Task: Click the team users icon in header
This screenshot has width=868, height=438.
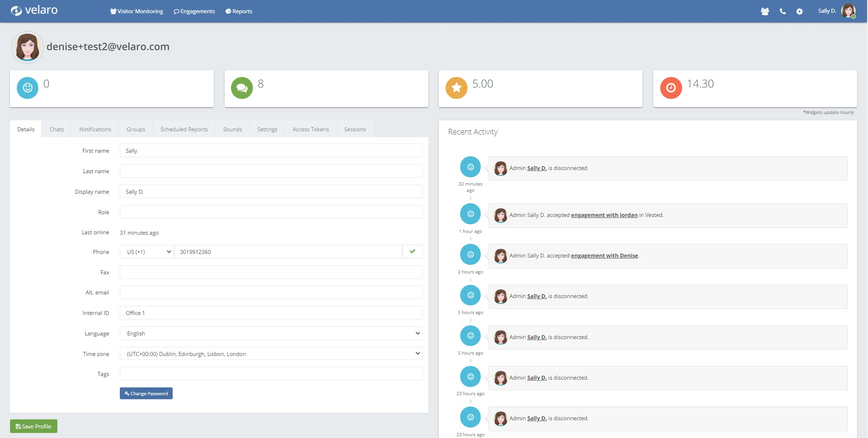Action: coord(765,11)
